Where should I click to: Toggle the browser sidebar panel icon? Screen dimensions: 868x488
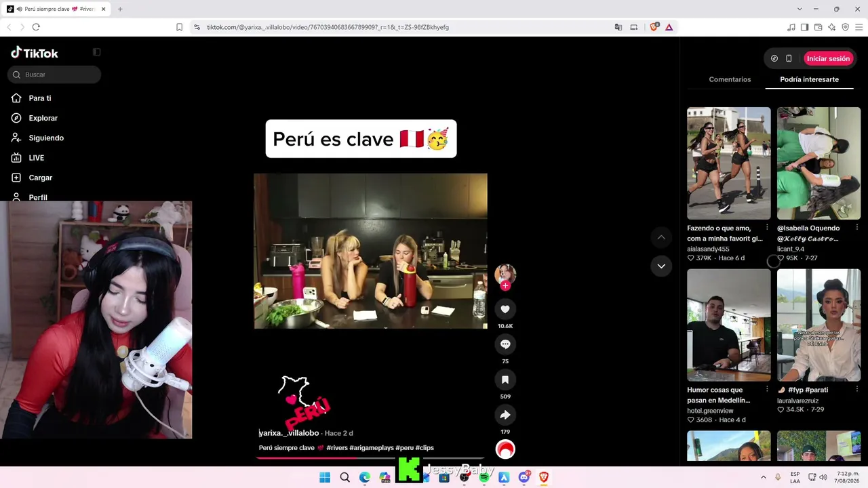click(x=805, y=27)
